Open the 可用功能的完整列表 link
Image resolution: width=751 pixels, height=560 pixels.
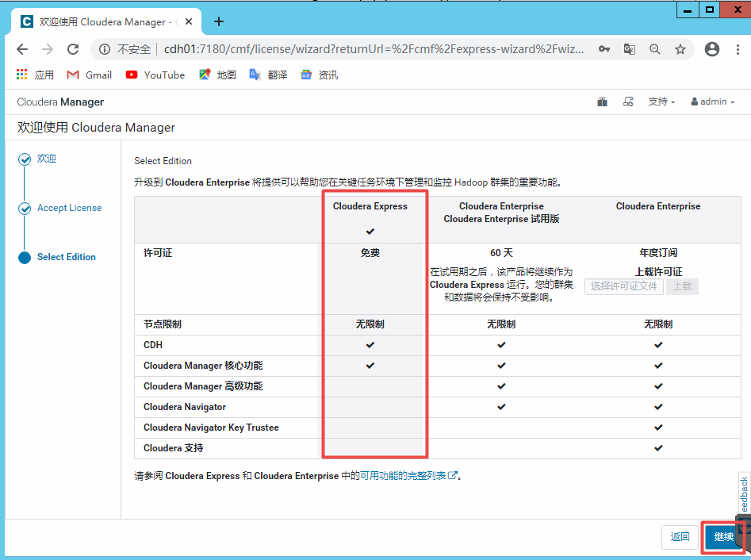point(408,476)
